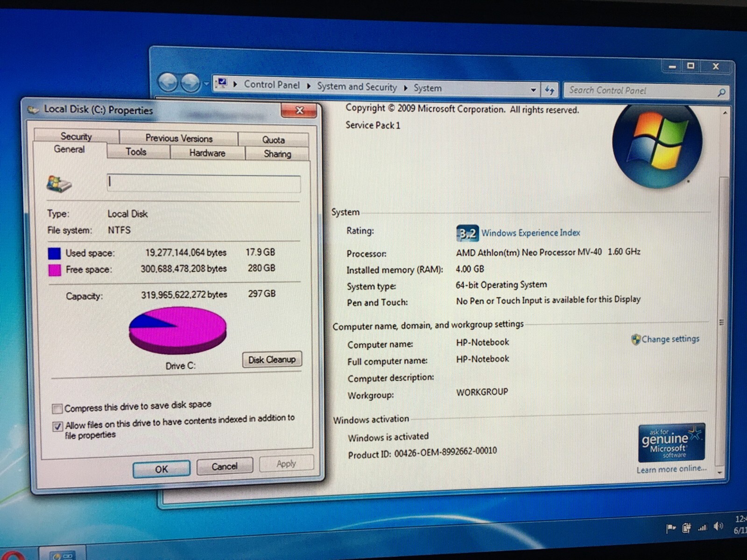
Task: Click the Control Panel taskbar button
Action: coord(63,554)
